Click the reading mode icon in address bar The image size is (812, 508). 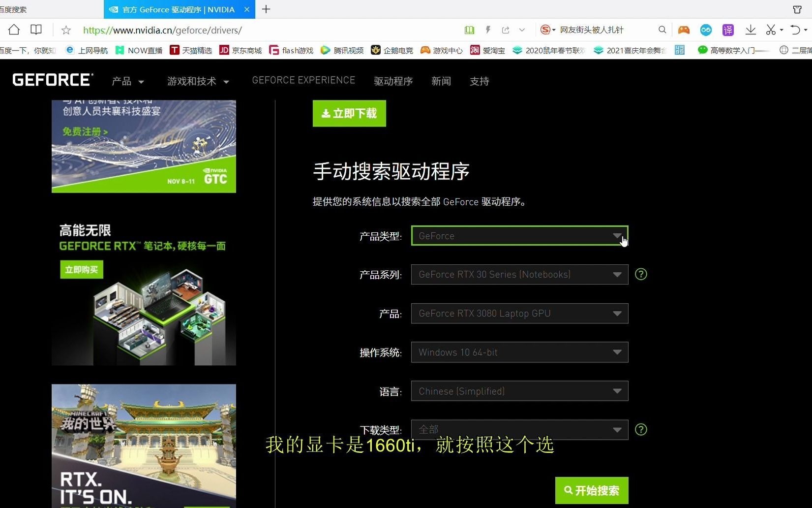click(x=469, y=30)
